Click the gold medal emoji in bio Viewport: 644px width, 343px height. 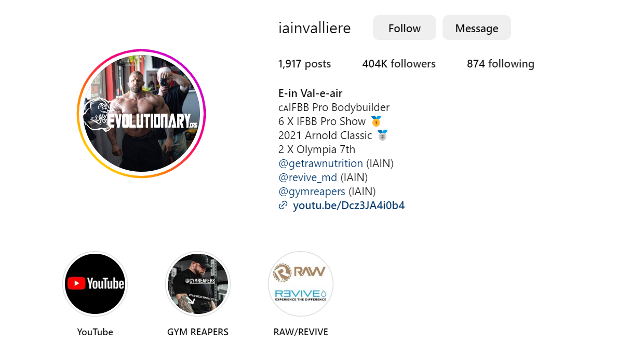[x=377, y=121]
